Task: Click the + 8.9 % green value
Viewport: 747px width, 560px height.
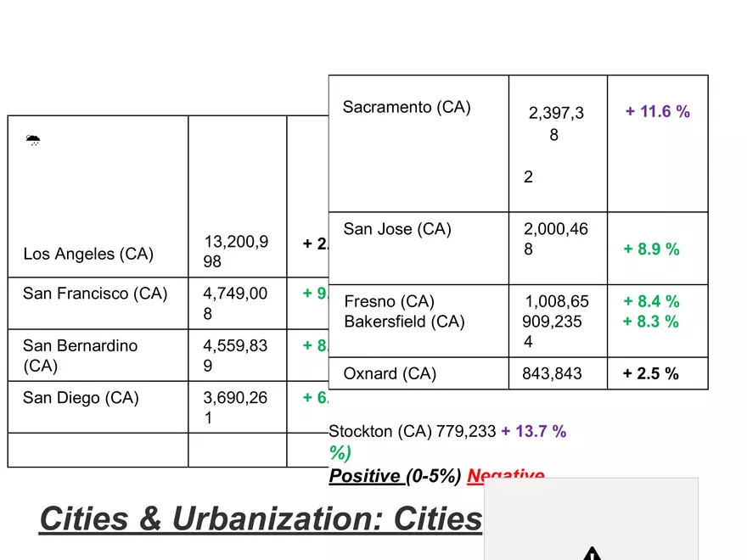Action: 651,249
